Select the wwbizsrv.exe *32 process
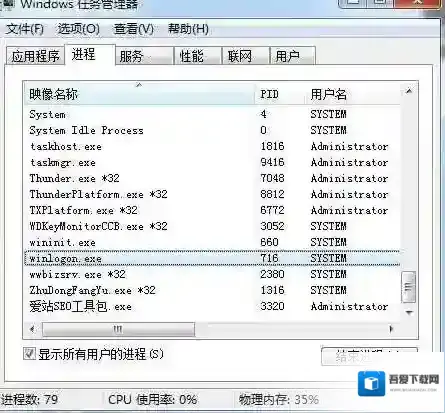Viewport: 445px width, 413px height. point(212,274)
